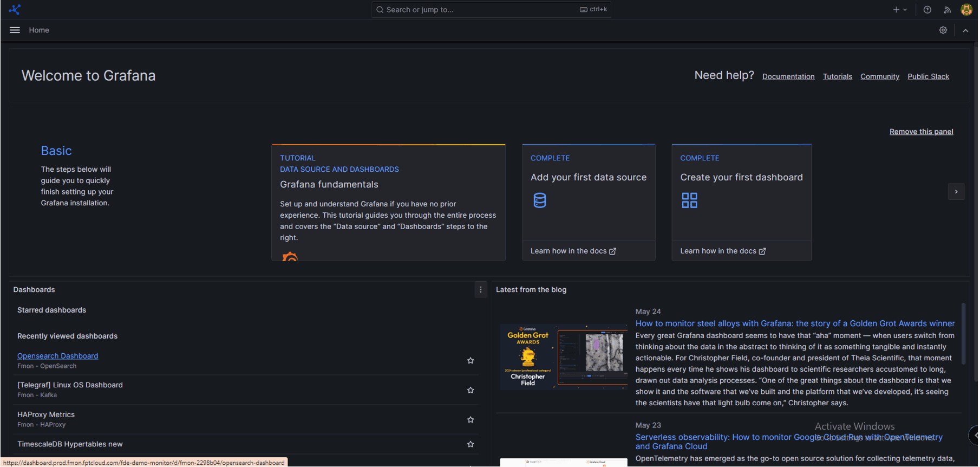Click the Home breadcrumb
Image resolution: width=980 pixels, height=467 pixels.
click(39, 30)
